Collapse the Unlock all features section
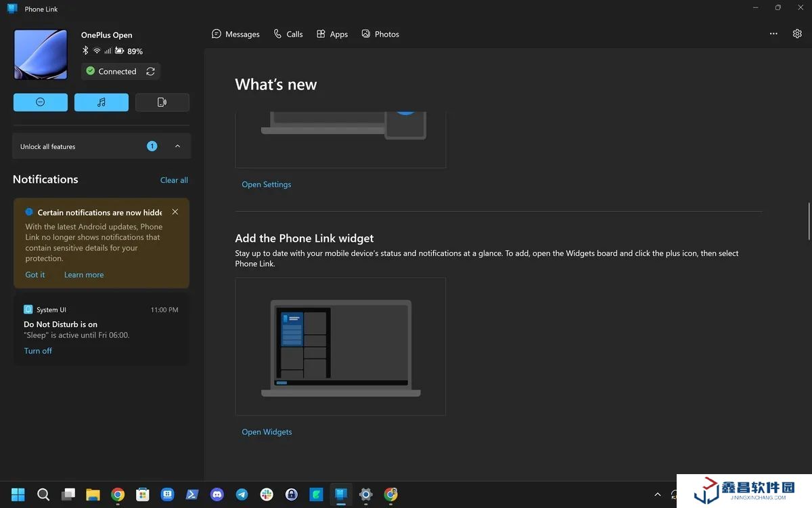The width and height of the screenshot is (812, 508). pyautogui.click(x=177, y=146)
